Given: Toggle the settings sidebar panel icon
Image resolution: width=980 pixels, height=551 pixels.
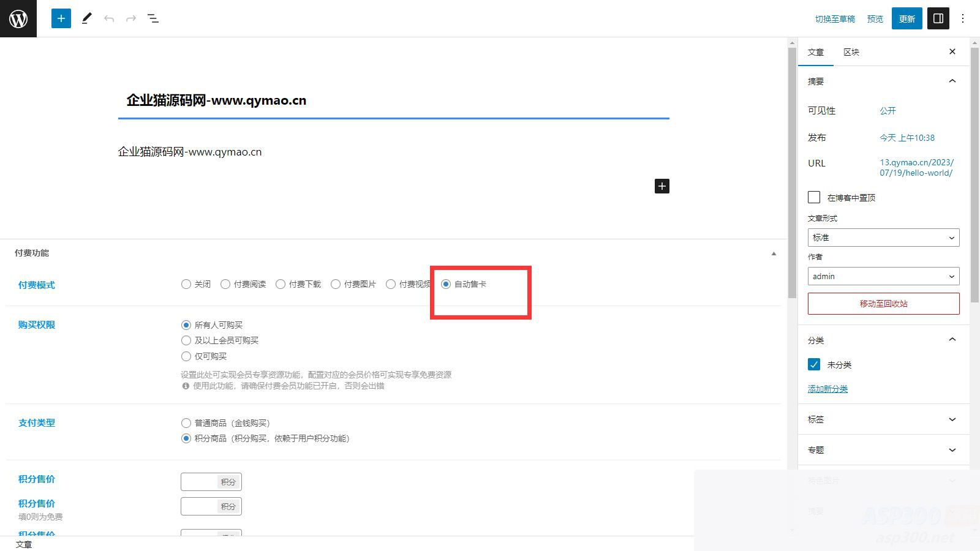Looking at the screenshot, I should click(x=938, y=18).
